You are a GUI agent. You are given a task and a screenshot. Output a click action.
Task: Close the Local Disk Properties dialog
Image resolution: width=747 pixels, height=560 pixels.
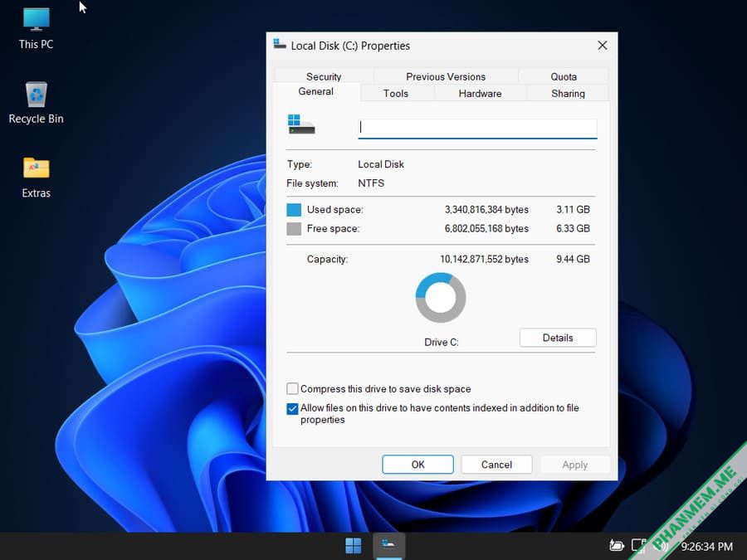click(x=603, y=46)
